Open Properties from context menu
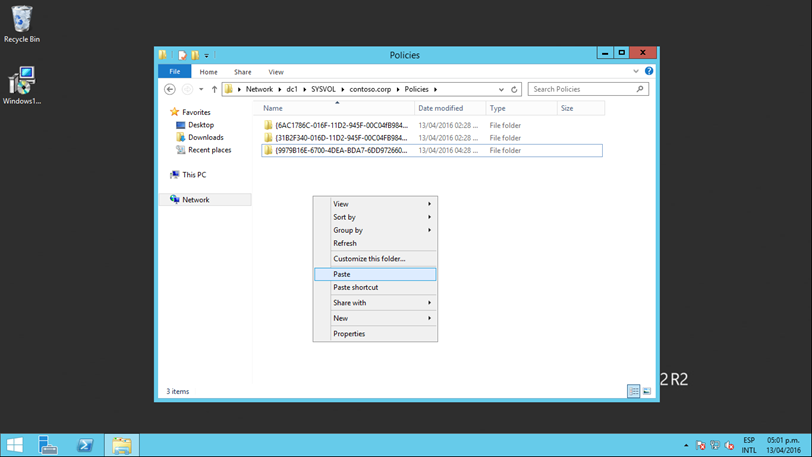 point(375,334)
